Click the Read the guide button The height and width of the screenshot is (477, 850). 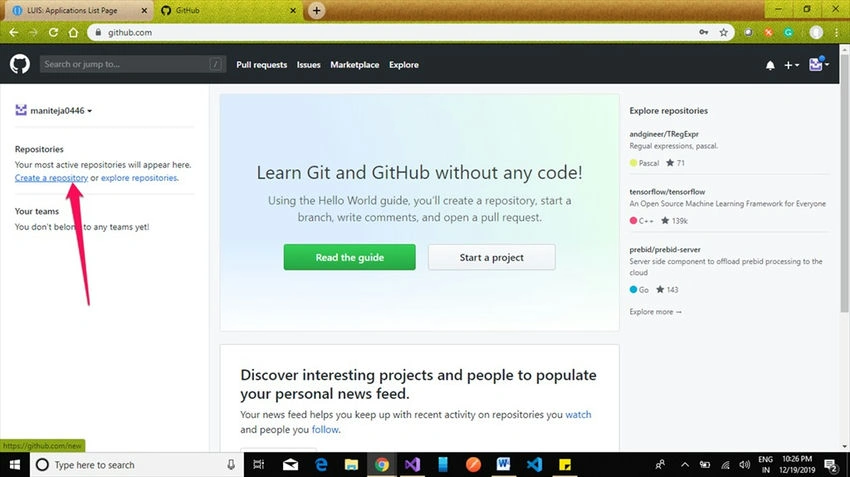click(x=350, y=257)
